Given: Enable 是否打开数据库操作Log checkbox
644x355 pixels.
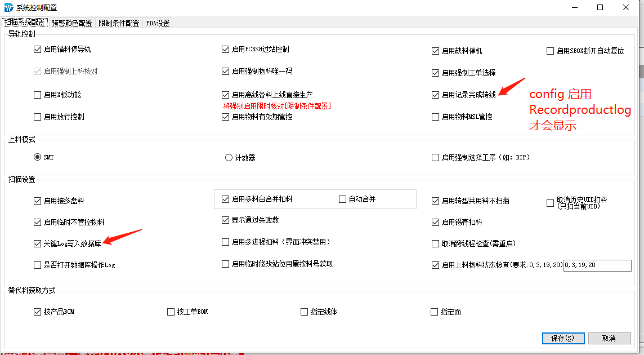Looking at the screenshot, I should click(38, 265).
